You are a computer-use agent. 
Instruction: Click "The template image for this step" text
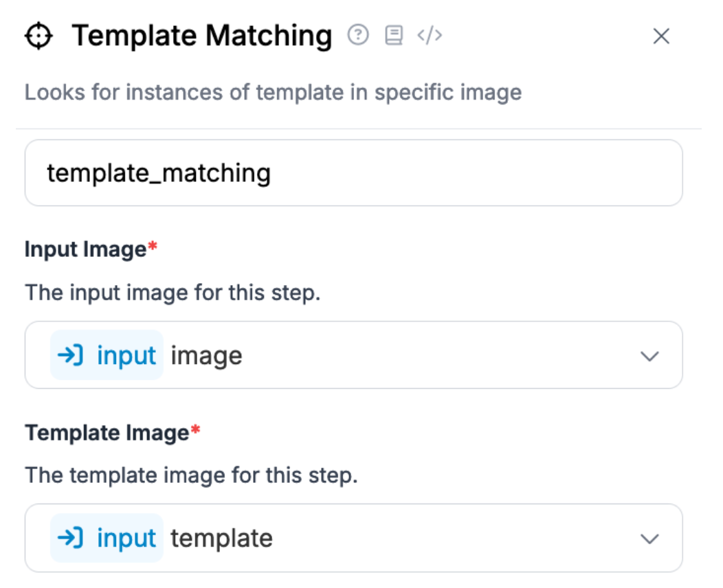[x=191, y=475]
